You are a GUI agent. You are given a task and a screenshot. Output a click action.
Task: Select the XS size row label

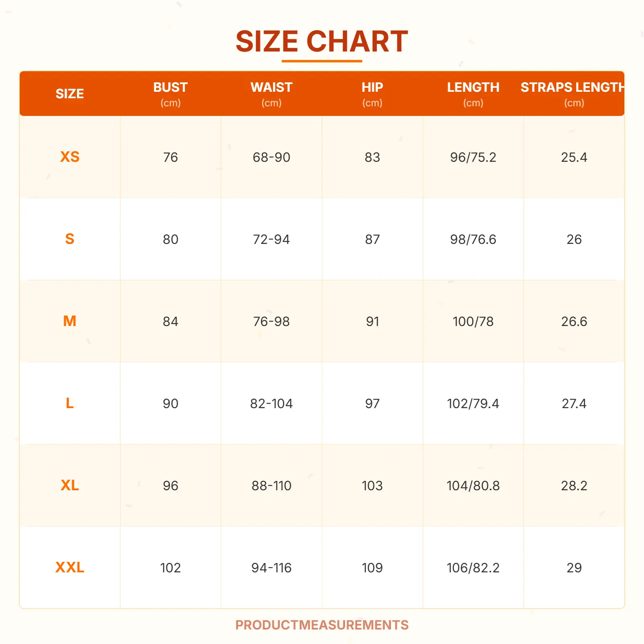click(70, 157)
